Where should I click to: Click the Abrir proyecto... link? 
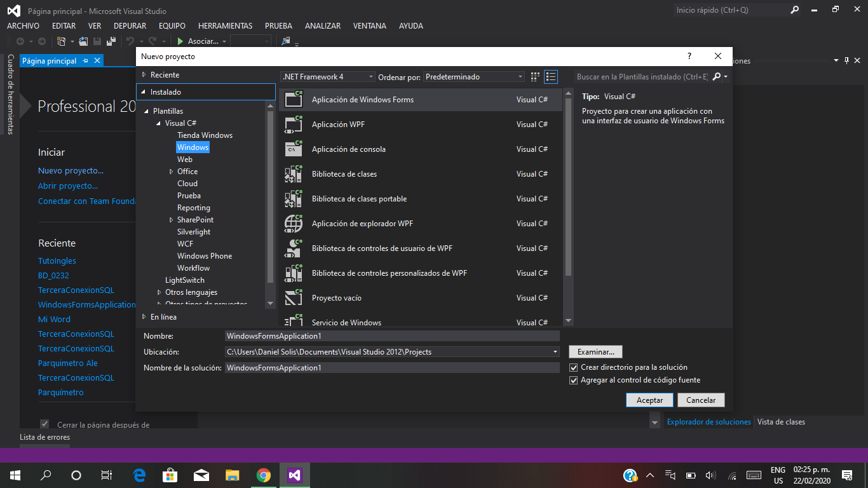click(68, 186)
